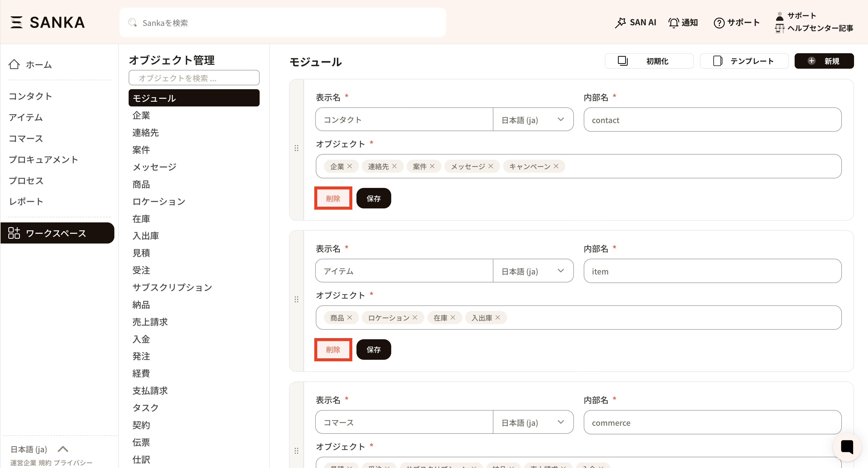Viewport: 868px width, 468px height.
Task: Open ワークスペース in the left sidebar
Action: [x=57, y=233]
